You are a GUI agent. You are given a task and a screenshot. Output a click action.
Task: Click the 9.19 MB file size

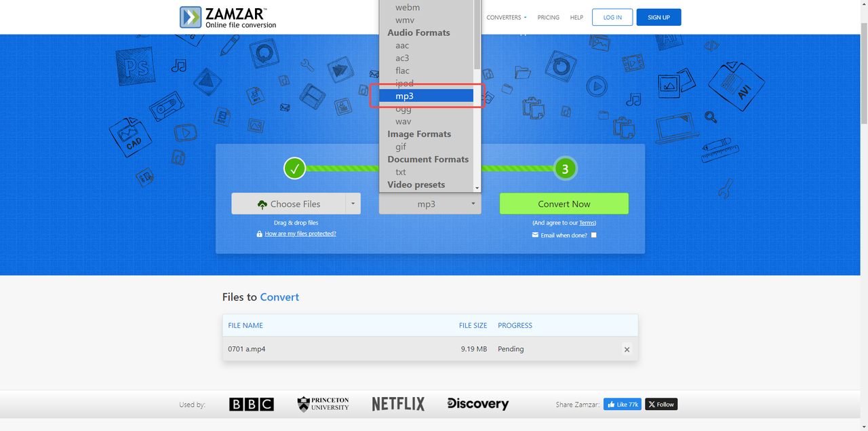click(474, 349)
